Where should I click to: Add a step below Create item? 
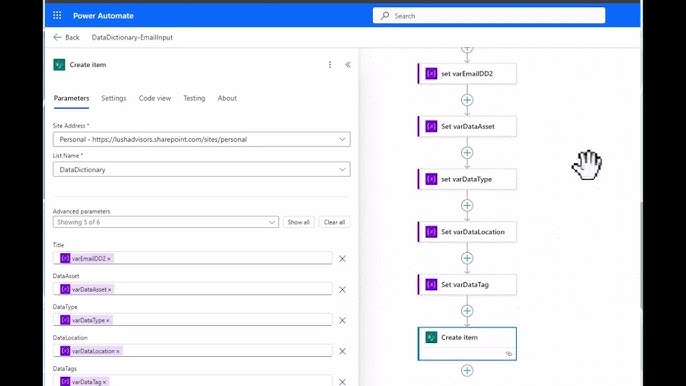467,371
